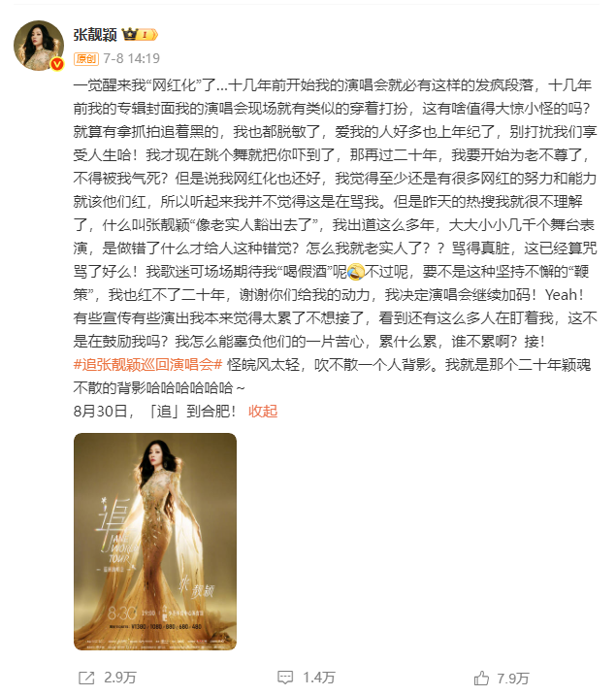Click the 1.4万 comment count
Screen dimensions: 616x696
[x=319, y=678]
